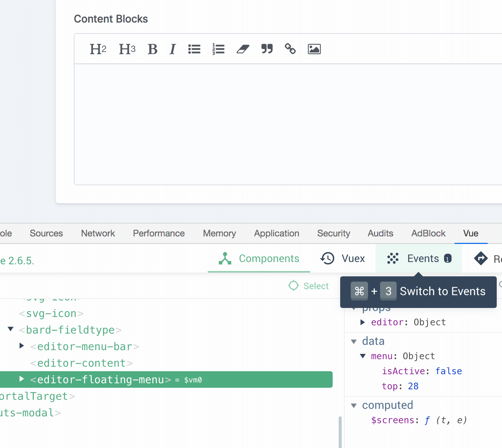Select the editor-floating-menu component

click(x=99, y=379)
